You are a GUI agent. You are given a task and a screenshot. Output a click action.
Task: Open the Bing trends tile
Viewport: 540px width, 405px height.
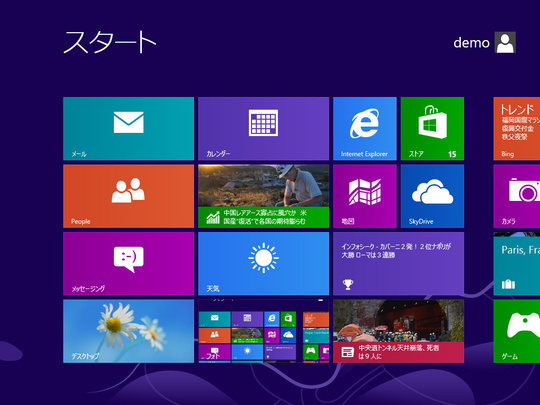click(x=517, y=128)
